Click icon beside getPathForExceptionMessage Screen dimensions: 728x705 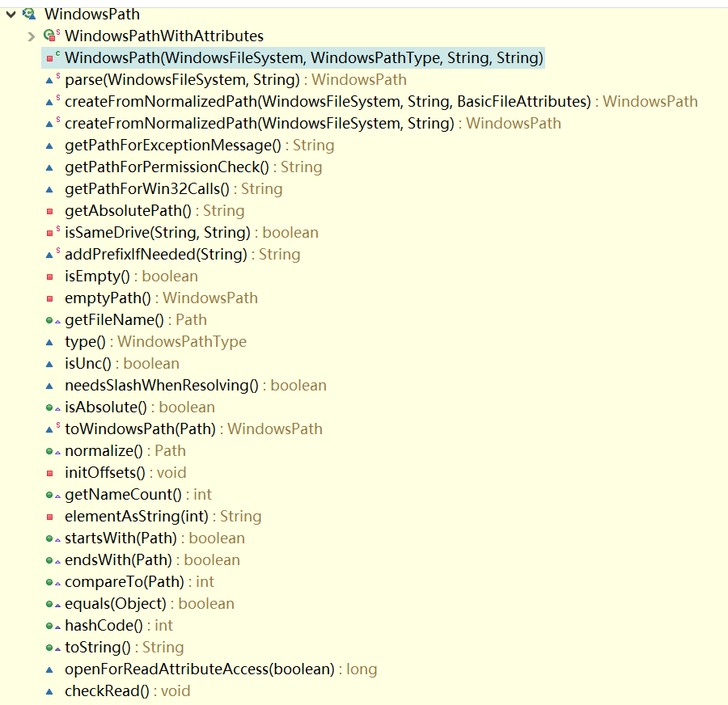[49, 146]
